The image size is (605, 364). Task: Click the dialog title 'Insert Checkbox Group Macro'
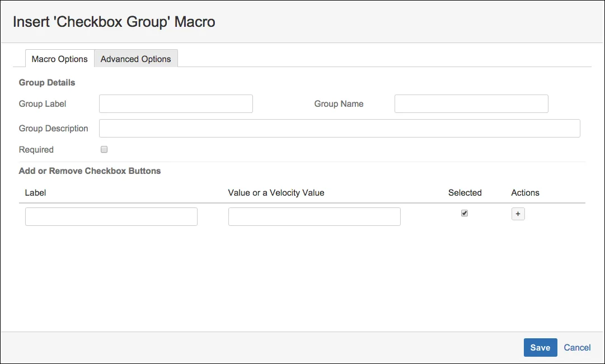click(x=114, y=22)
